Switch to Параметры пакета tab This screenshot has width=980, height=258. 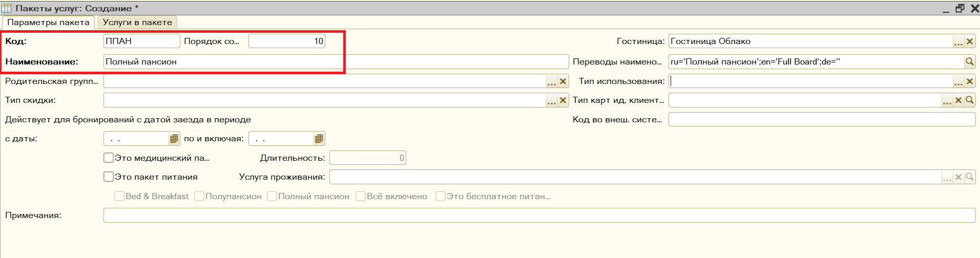click(x=48, y=23)
